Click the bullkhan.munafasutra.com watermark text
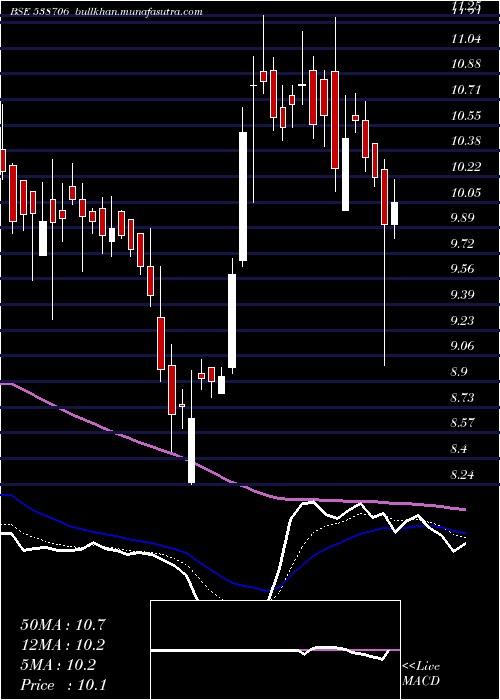The width and height of the screenshot is (500, 700). 138,12
